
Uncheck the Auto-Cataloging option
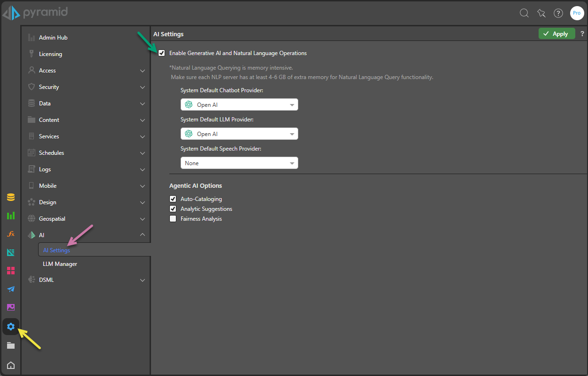[x=173, y=199]
